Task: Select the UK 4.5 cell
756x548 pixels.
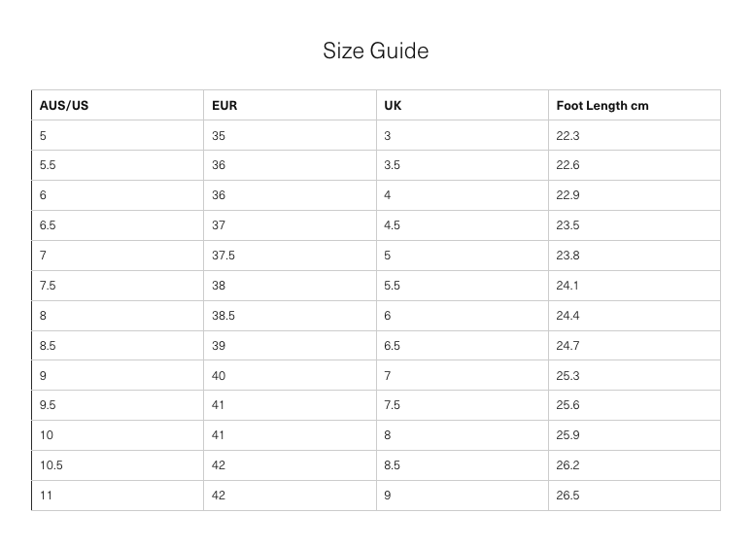Action: (x=392, y=225)
